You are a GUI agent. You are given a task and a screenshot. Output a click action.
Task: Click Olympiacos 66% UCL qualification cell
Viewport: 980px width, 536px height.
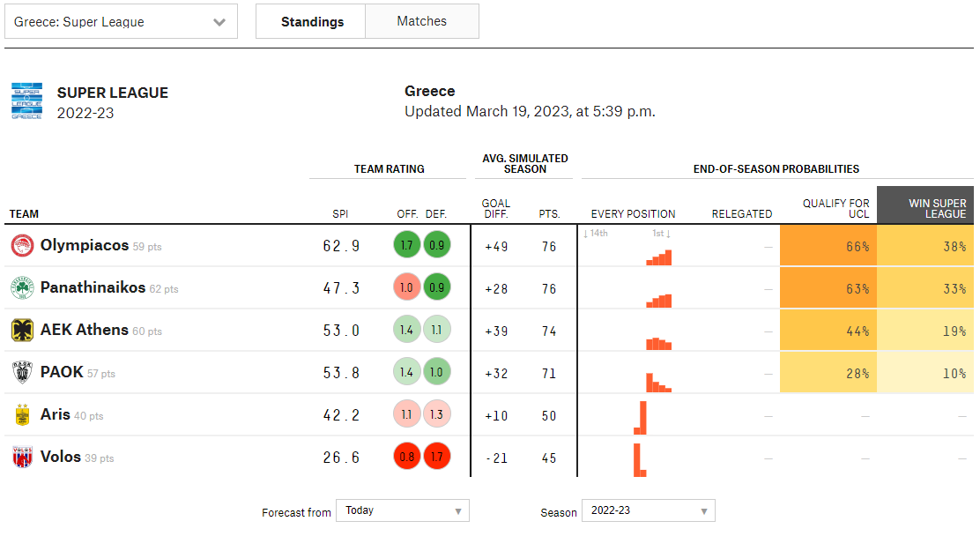click(x=828, y=246)
